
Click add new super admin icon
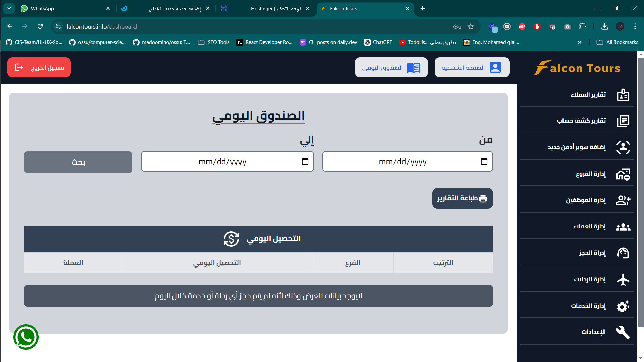click(x=623, y=147)
